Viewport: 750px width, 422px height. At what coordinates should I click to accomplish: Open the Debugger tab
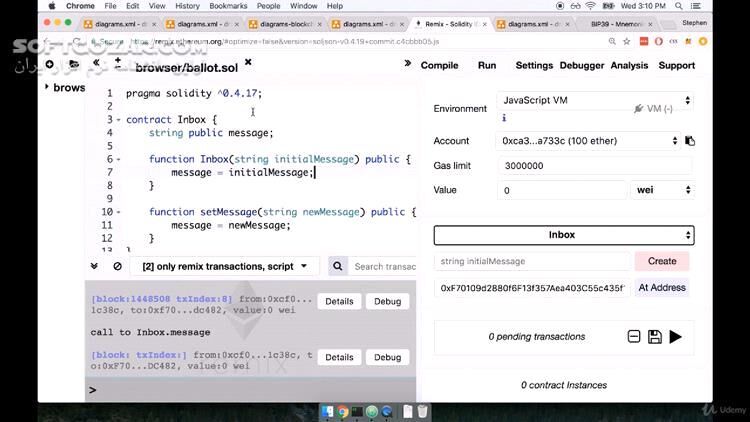[x=581, y=65]
